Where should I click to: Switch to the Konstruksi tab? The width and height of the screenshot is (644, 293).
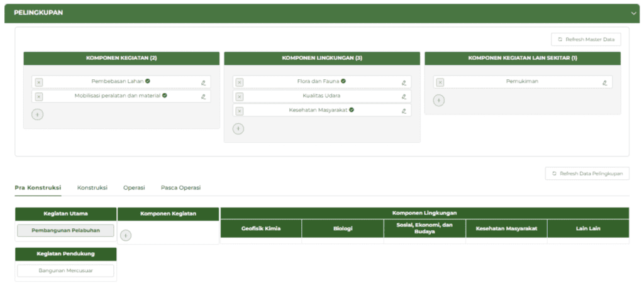click(92, 188)
